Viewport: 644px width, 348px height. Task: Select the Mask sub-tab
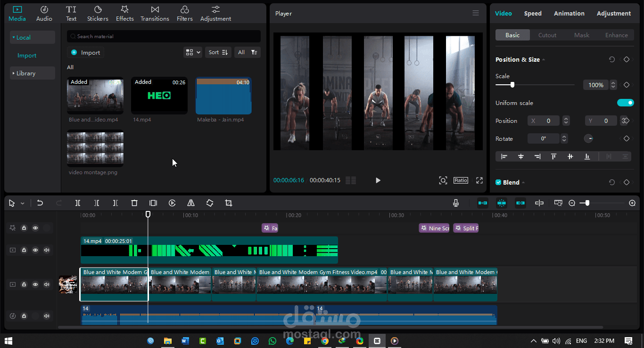(x=582, y=35)
